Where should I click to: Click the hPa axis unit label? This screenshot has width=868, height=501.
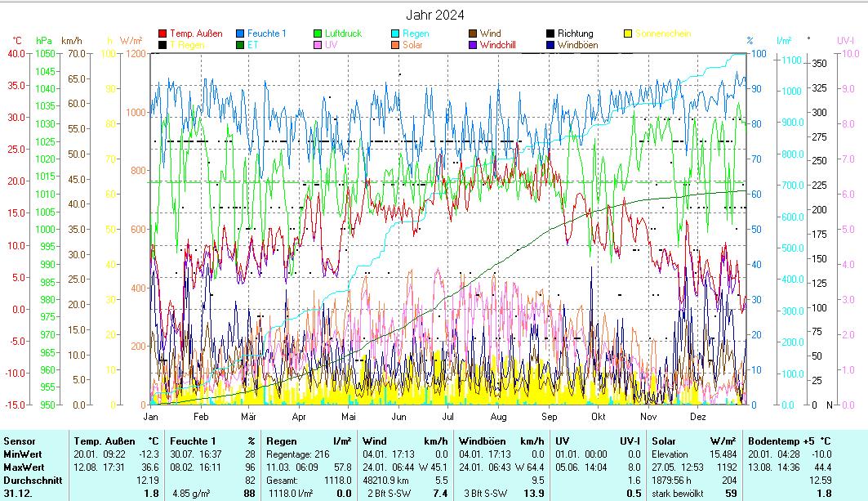[43, 40]
